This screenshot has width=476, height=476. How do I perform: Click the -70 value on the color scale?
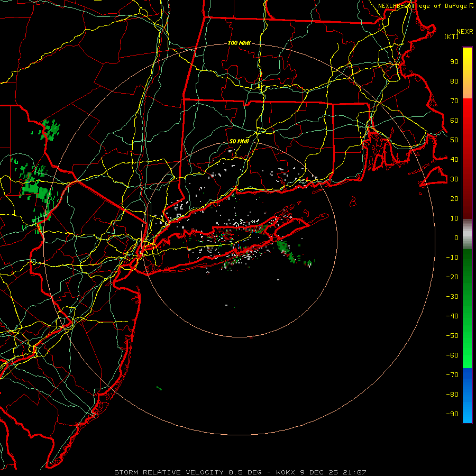click(452, 375)
